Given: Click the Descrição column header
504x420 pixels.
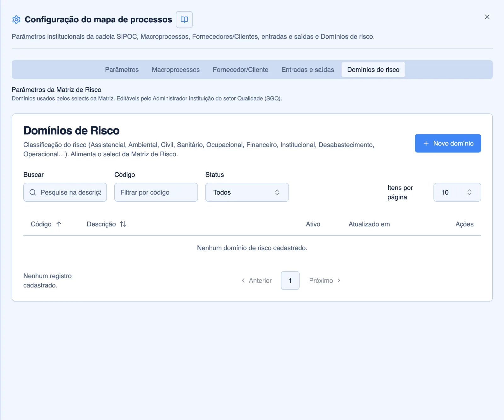Looking at the screenshot, I should click(x=106, y=224).
